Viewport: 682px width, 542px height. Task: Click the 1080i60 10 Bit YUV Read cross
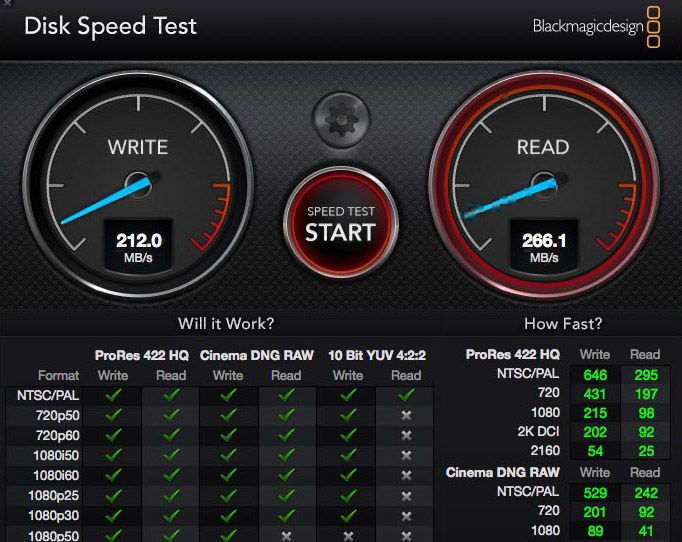click(406, 475)
